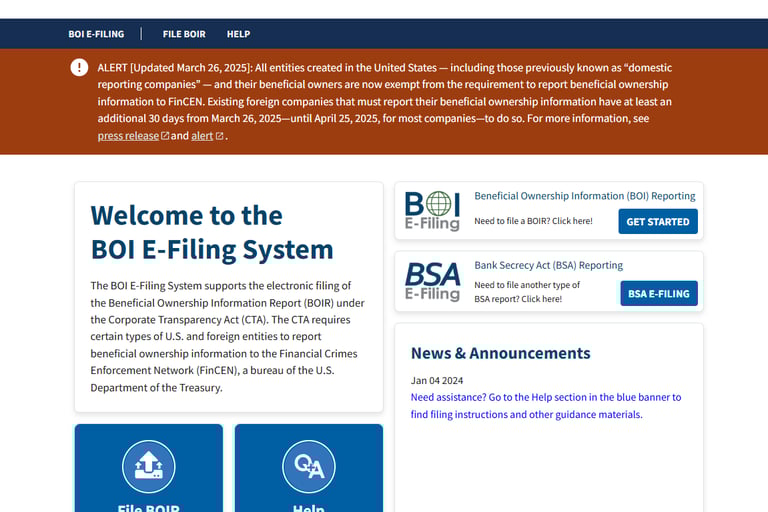Click the GET STARTED button
This screenshot has height=512, width=768.
coord(658,221)
